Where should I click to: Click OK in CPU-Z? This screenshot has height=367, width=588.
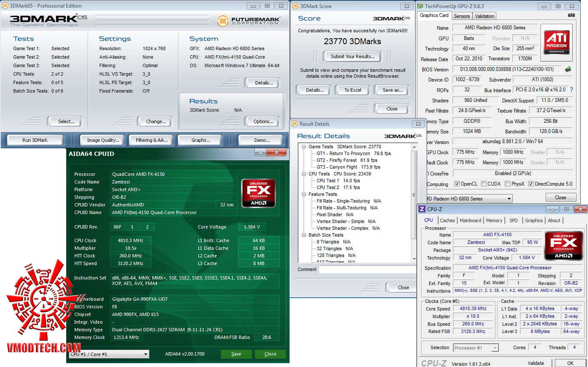point(570,363)
